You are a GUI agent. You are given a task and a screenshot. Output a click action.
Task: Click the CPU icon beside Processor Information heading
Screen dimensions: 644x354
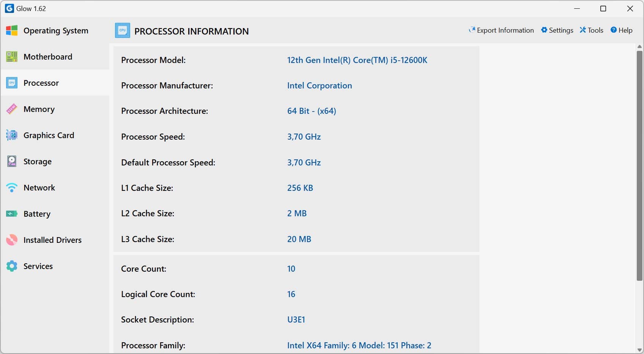coord(123,31)
